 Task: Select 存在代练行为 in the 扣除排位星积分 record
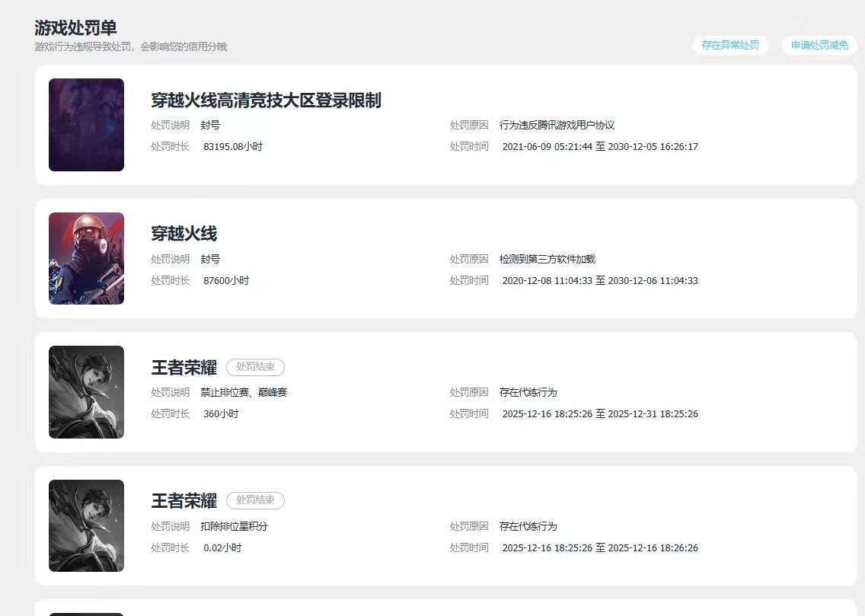528,527
